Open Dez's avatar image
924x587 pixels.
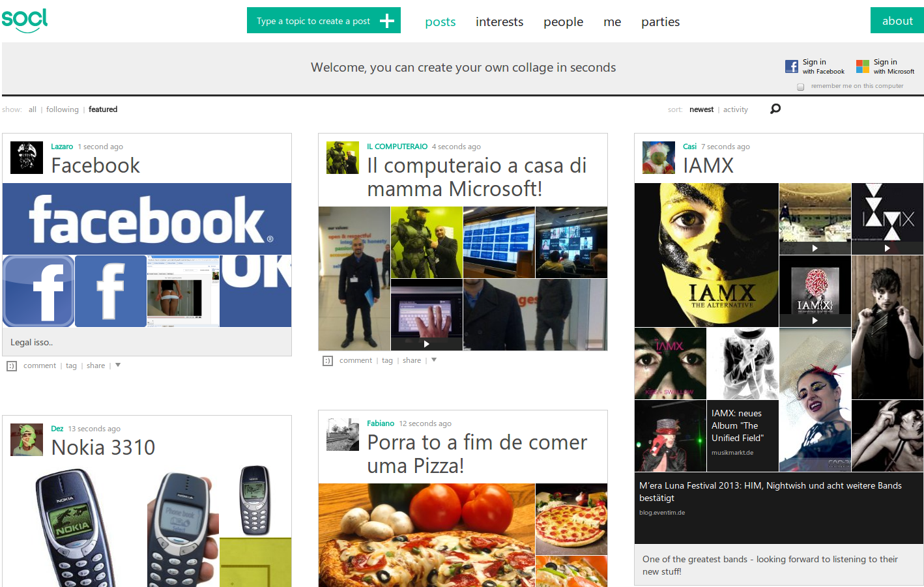27,440
